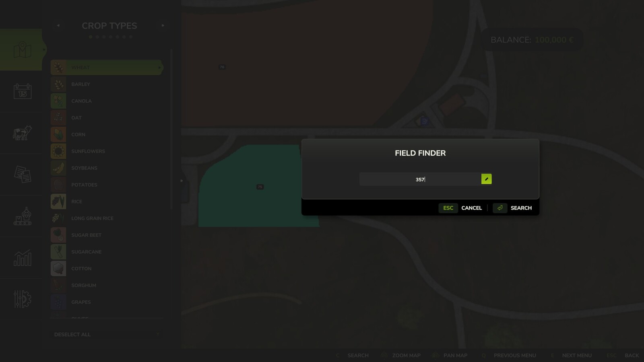Image resolution: width=644 pixels, height=362 pixels.
Task: Select Sorghum in the crop list
Action: pyautogui.click(x=107, y=285)
